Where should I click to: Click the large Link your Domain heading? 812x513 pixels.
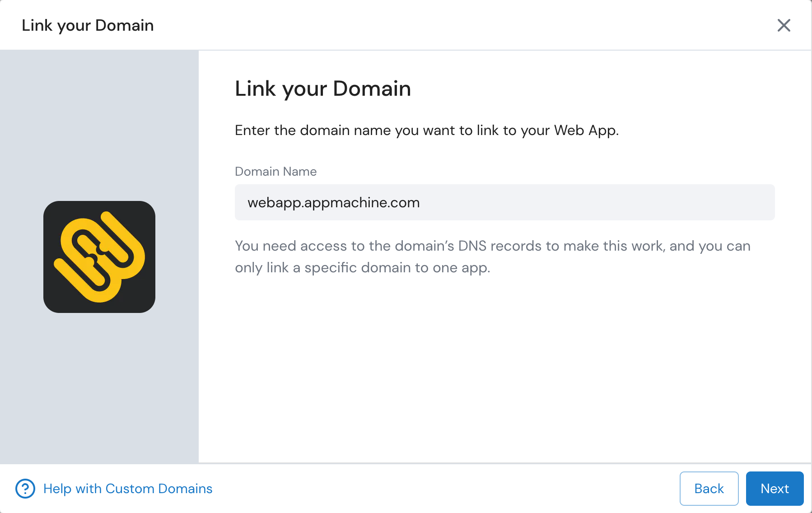322,89
